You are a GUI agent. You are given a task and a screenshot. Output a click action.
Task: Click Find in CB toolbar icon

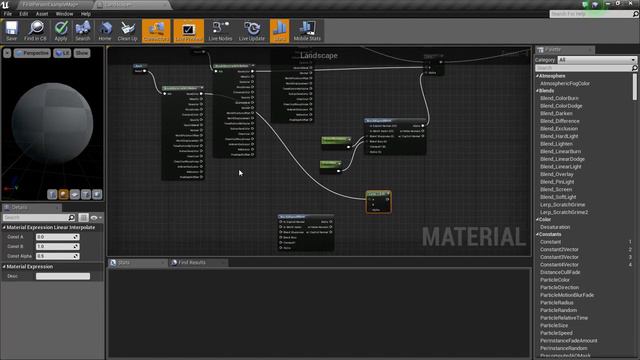36,31
